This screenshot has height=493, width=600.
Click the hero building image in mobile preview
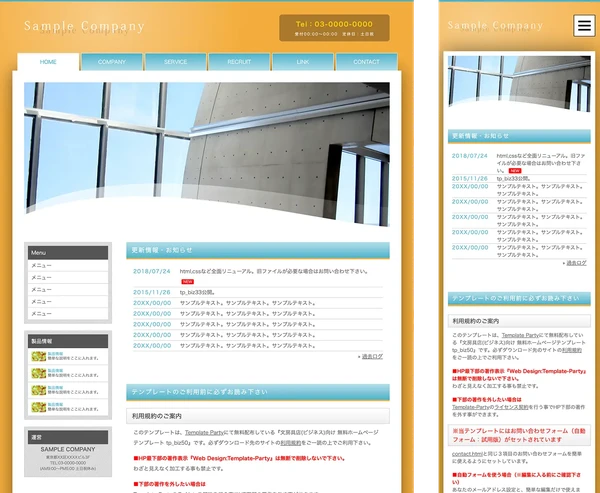(x=519, y=84)
